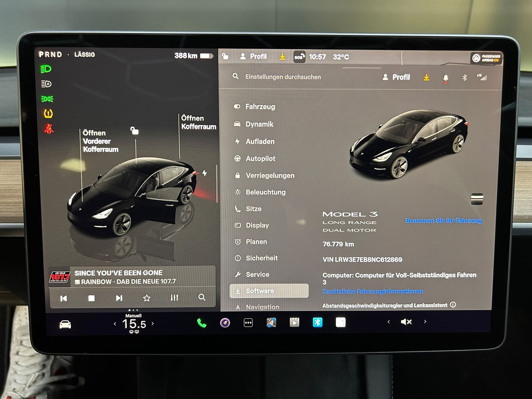Tap the headlight indicator icon
The image size is (532, 399).
46,69
